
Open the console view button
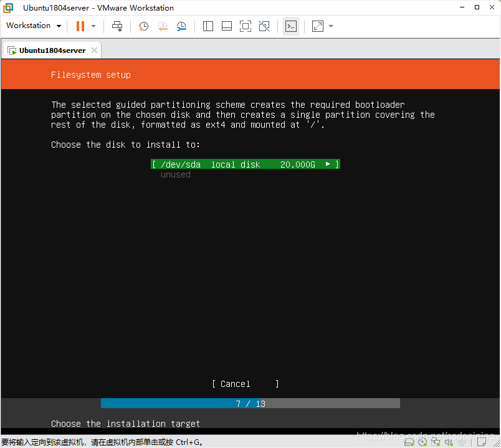pos(291,26)
